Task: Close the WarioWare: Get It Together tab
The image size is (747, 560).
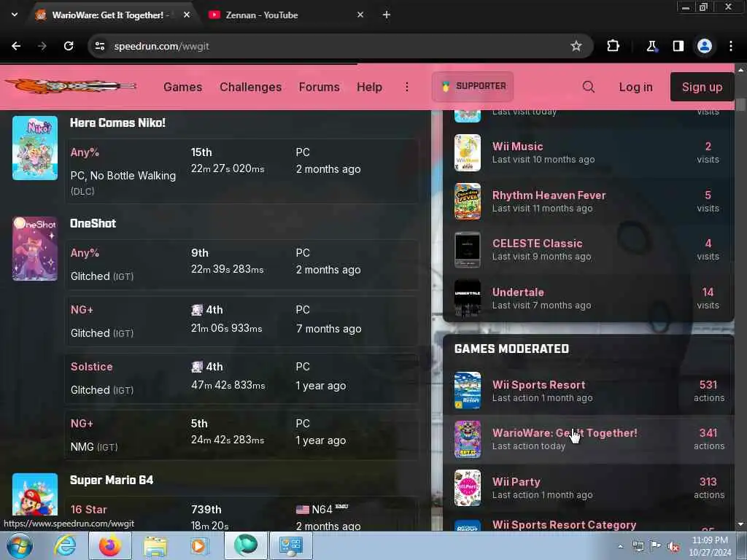Action: [187, 15]
